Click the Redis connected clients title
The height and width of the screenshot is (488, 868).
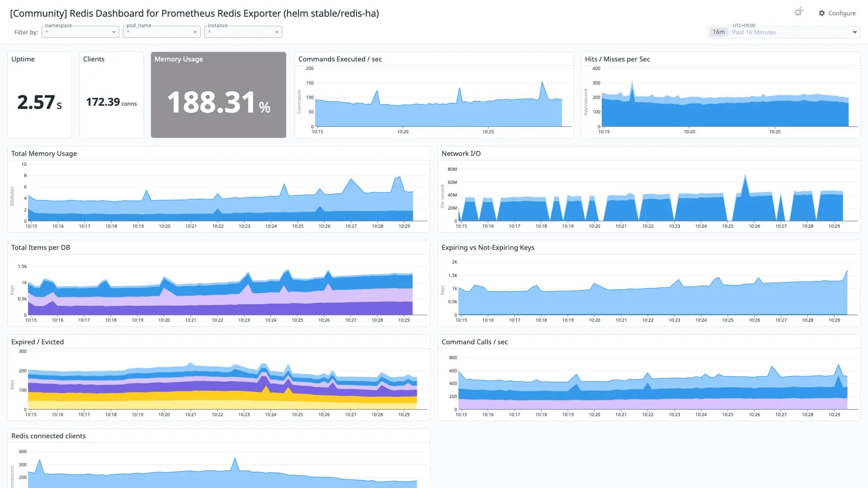[x=48, y=436]
